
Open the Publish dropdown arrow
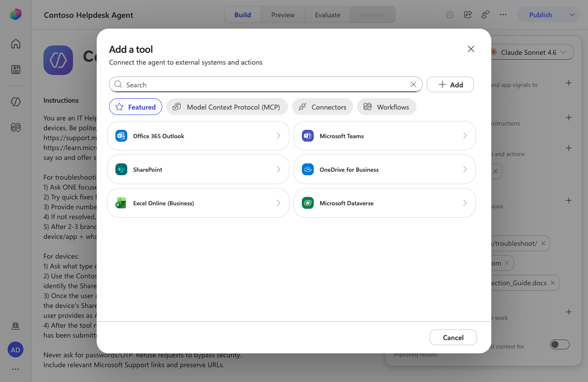572,15
